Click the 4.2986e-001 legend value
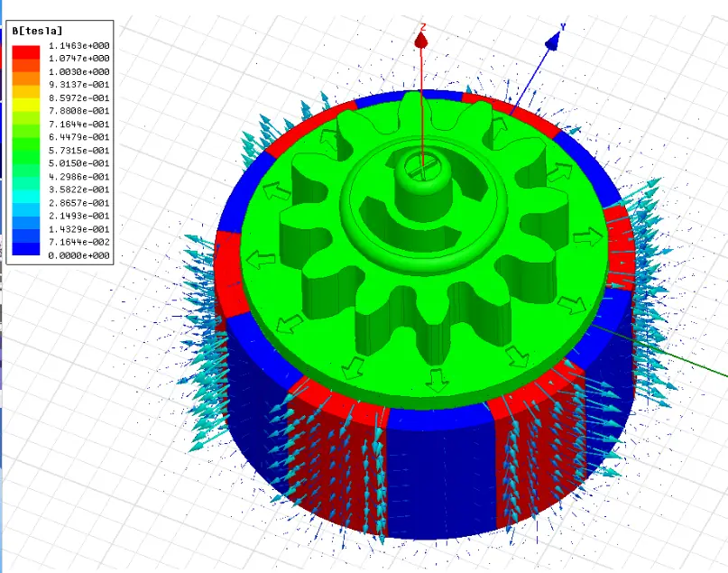 (x=78, y=177)
